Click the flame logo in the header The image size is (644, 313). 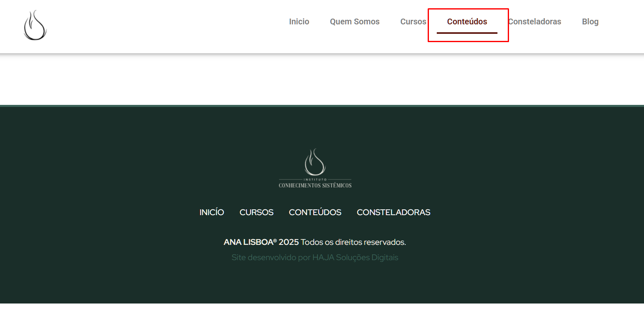click(35, 26)
